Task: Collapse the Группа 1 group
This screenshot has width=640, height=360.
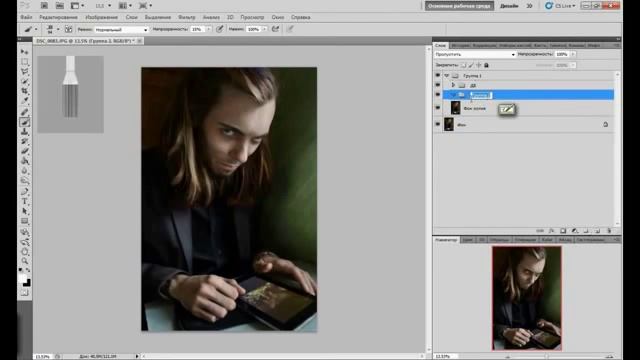Action: 447,76
